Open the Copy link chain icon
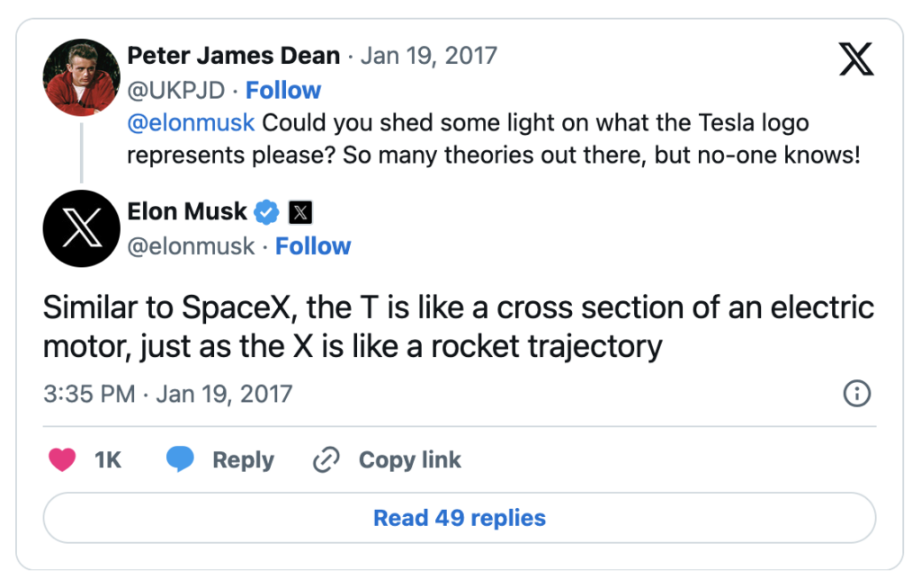The width and height of the screenshot is (921, 588). (326, 459)
